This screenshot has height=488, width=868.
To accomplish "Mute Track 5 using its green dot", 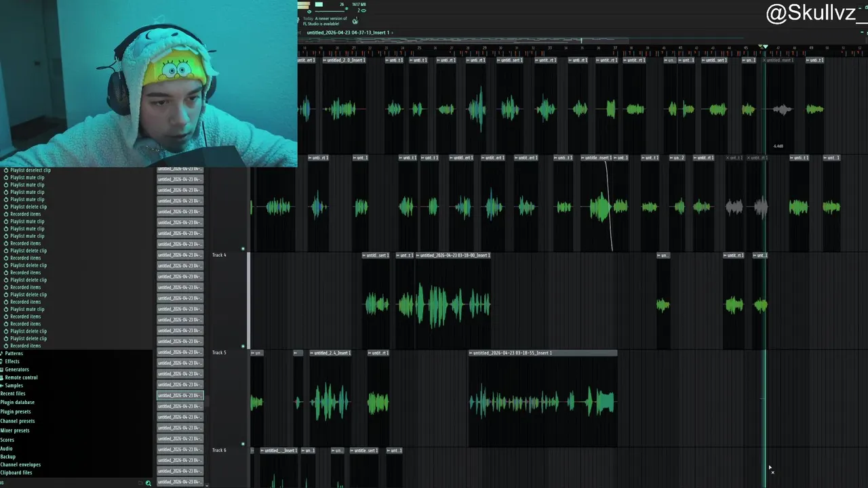I will point(243,444).
